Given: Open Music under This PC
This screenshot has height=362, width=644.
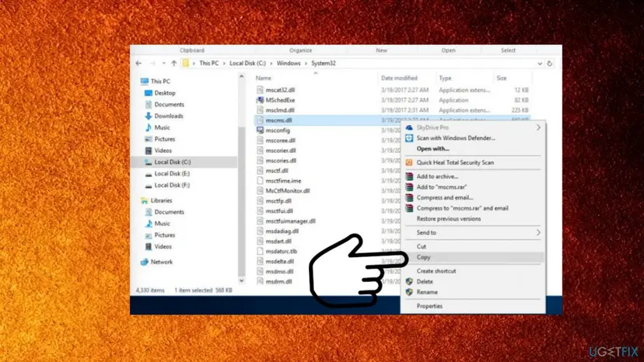Looking at the screenshot, I should [x=157, y=127].
